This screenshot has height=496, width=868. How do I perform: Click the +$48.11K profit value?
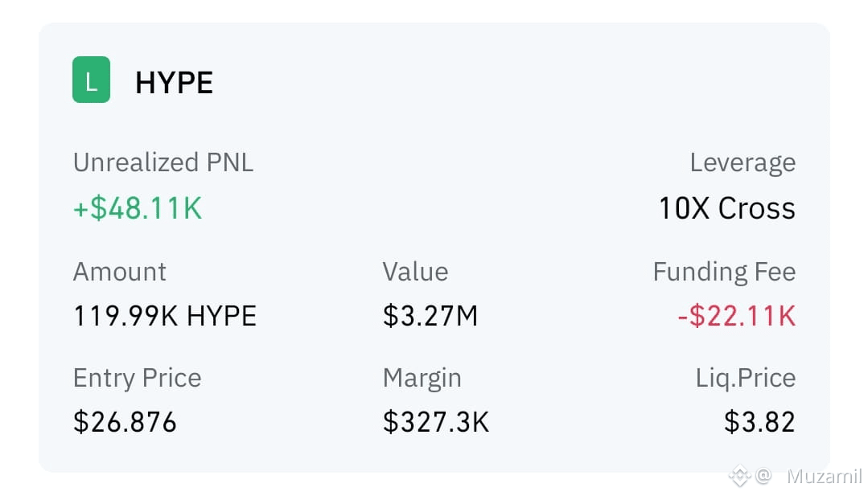click(x=138, y=208)
